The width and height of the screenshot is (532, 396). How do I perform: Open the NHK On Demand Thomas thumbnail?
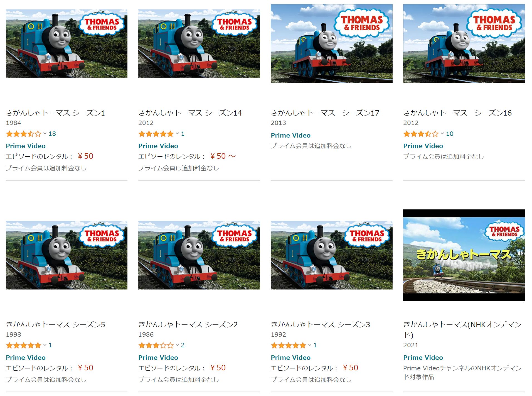[464, 255]
